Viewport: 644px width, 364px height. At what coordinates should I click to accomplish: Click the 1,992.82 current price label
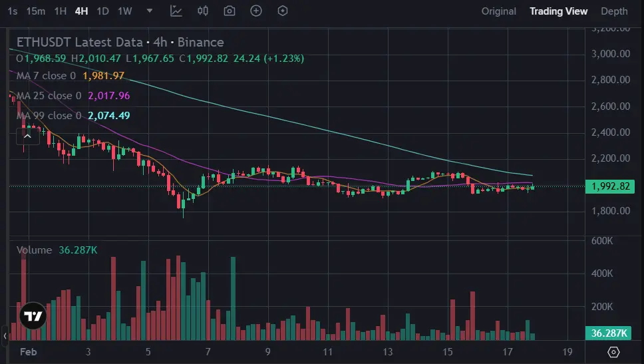click(x=610, y=186)
